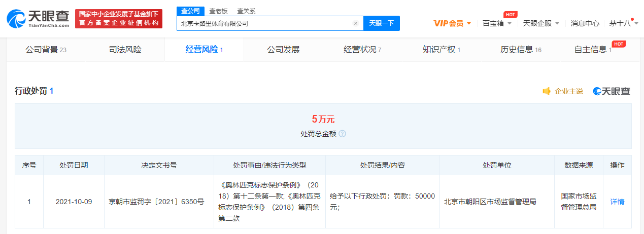Viewport: 644px width, 234px height.
Task: Click the official credit agency red banner
Action: pos(119,19)
